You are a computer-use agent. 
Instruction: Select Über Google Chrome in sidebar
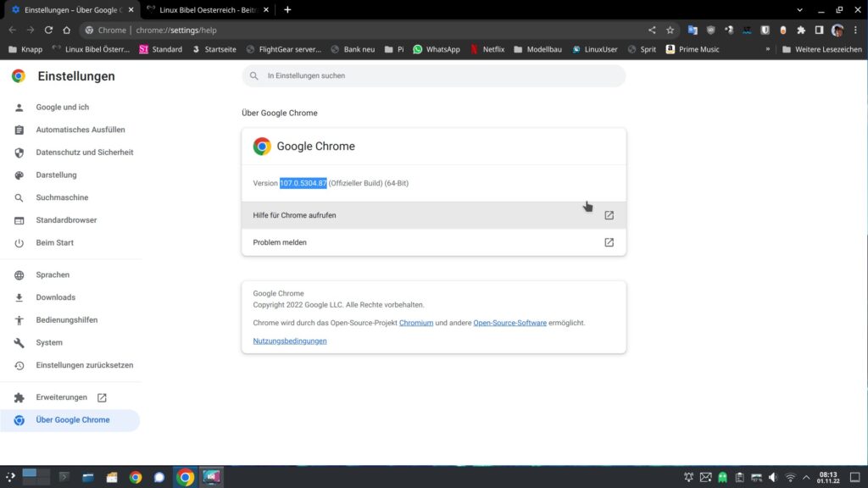pyautogui.click(x=70, y=420)
